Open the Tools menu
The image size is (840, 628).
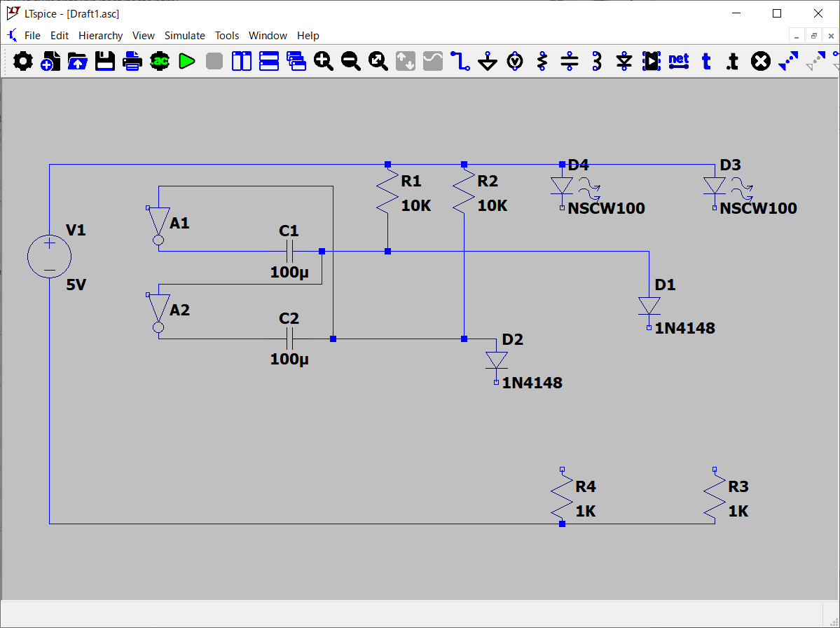click(x=227, y=36)
